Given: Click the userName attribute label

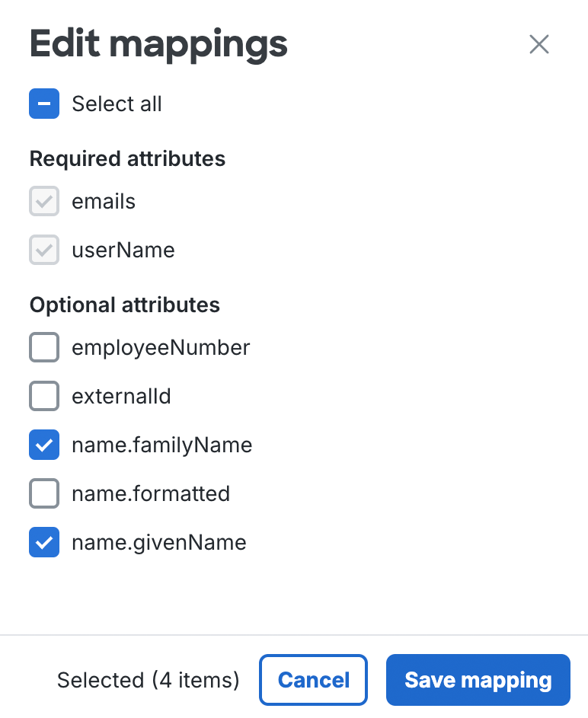Looking at the screenshot, I should 123,250.
